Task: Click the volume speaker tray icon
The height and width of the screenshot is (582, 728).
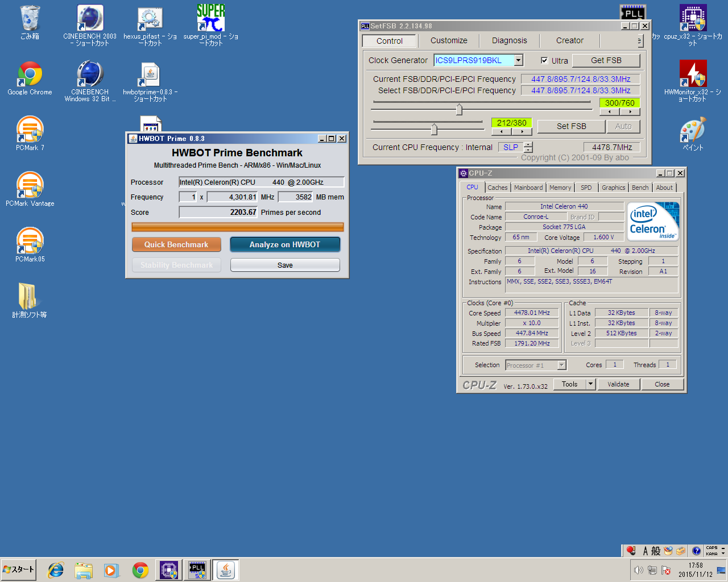Action: 639,570
